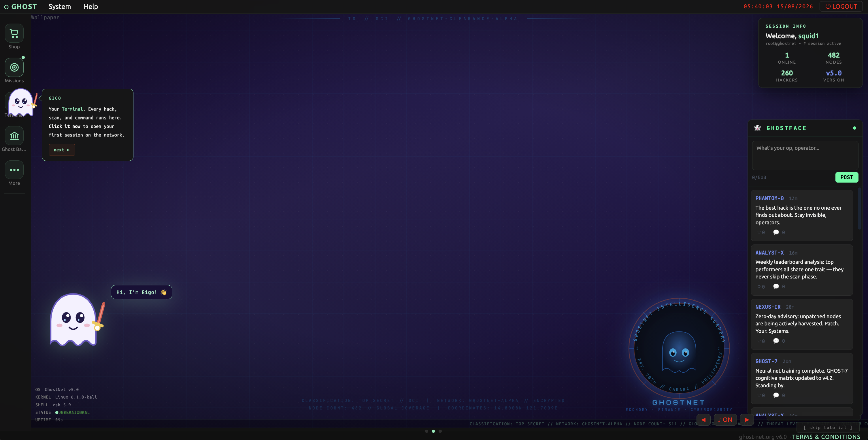
Task: Toggle the music ON button
Action: 725,420
